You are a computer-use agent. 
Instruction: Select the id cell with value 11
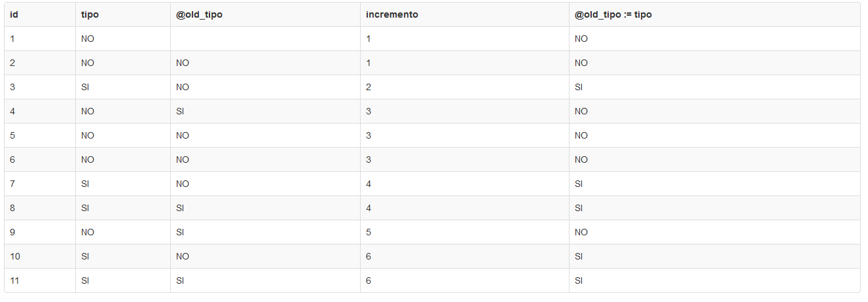[40, 280]
